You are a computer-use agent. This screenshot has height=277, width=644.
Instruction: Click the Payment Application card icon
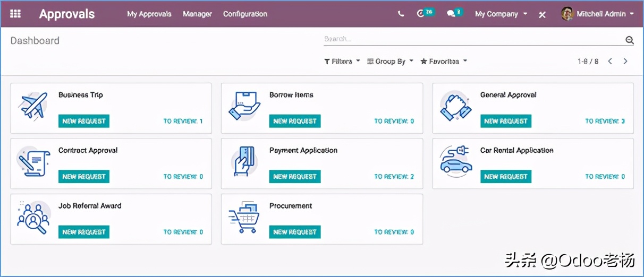click(x=244, y=161)
